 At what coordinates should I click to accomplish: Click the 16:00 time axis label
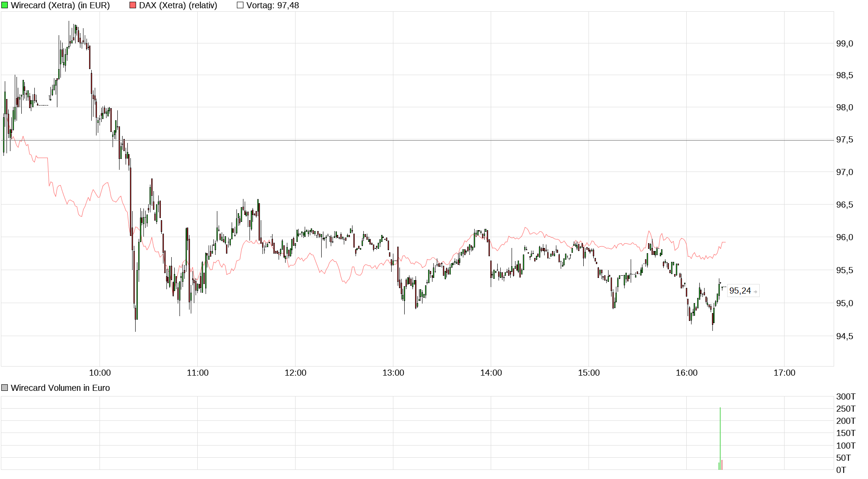pos(687,373)
